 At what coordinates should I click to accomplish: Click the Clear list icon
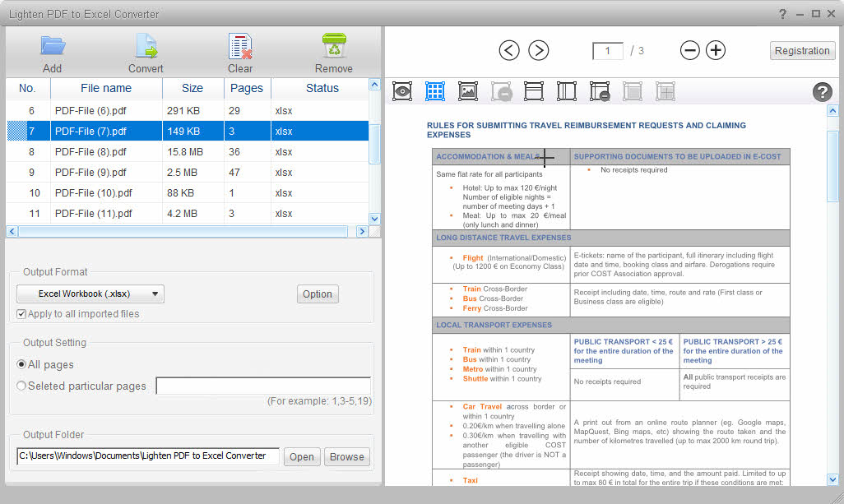point(239,45)
